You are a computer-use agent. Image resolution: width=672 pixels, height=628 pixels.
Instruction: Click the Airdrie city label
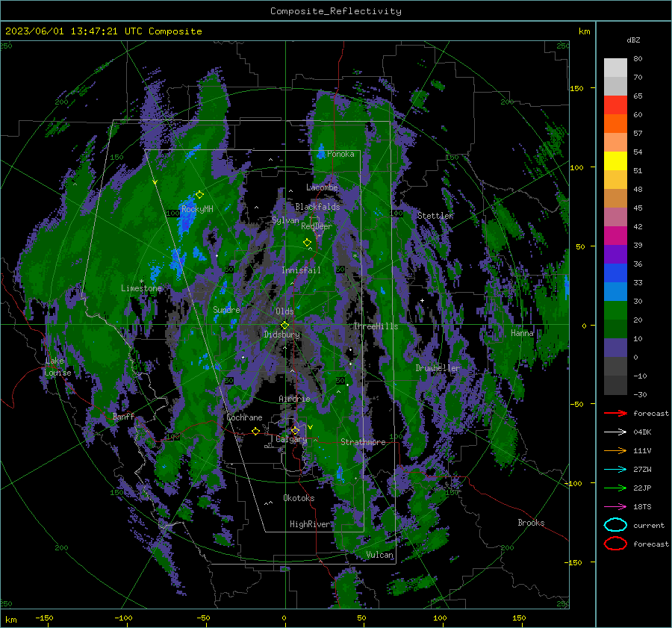click(x=294, y=399)
